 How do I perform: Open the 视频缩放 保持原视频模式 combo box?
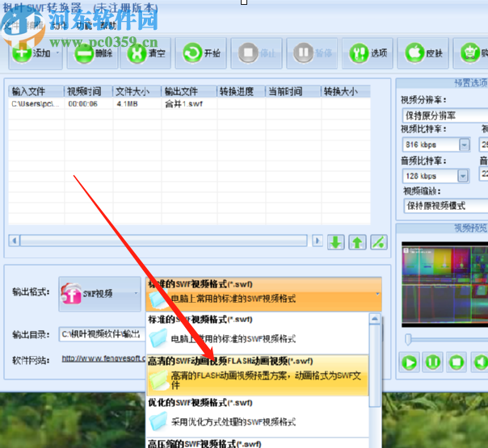pyautogui.click(x=446, y=206)
